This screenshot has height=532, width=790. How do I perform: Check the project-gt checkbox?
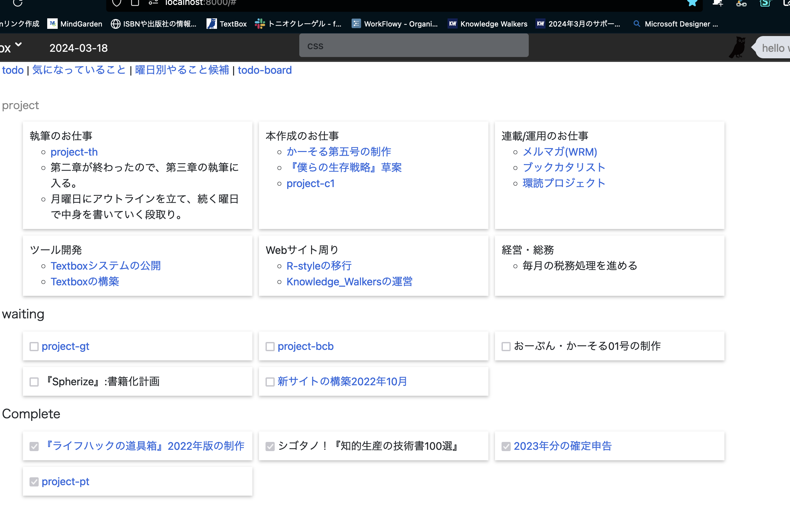(34, 346)
